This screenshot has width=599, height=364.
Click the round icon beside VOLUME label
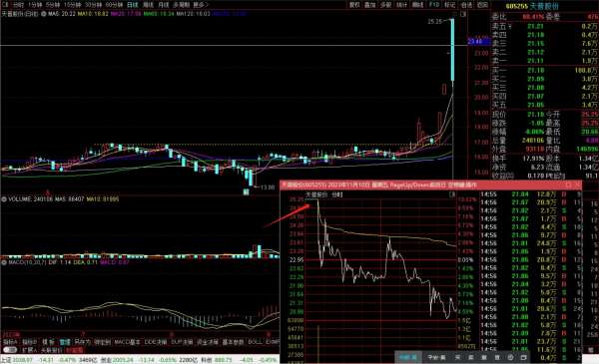pyautogui.click(x=4, y=199)
